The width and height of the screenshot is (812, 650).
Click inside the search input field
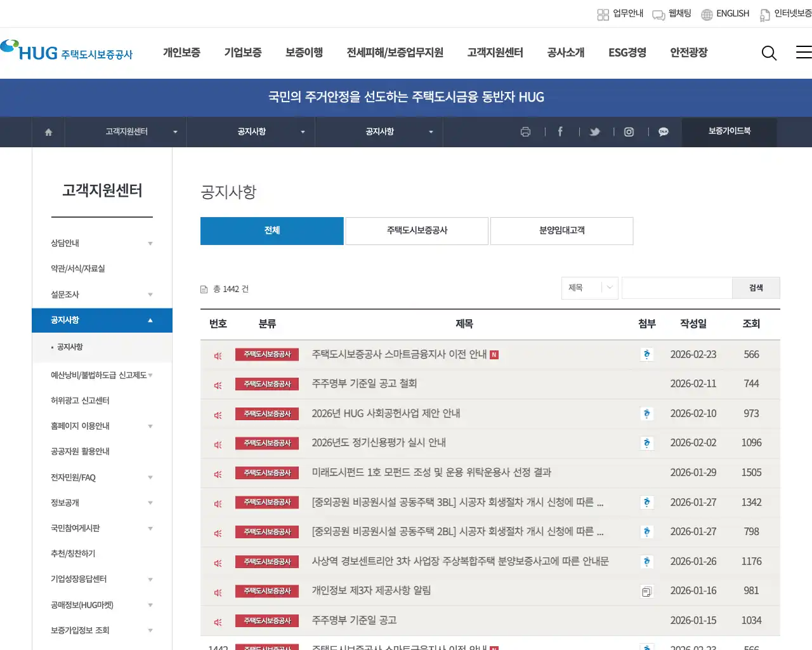677,288
